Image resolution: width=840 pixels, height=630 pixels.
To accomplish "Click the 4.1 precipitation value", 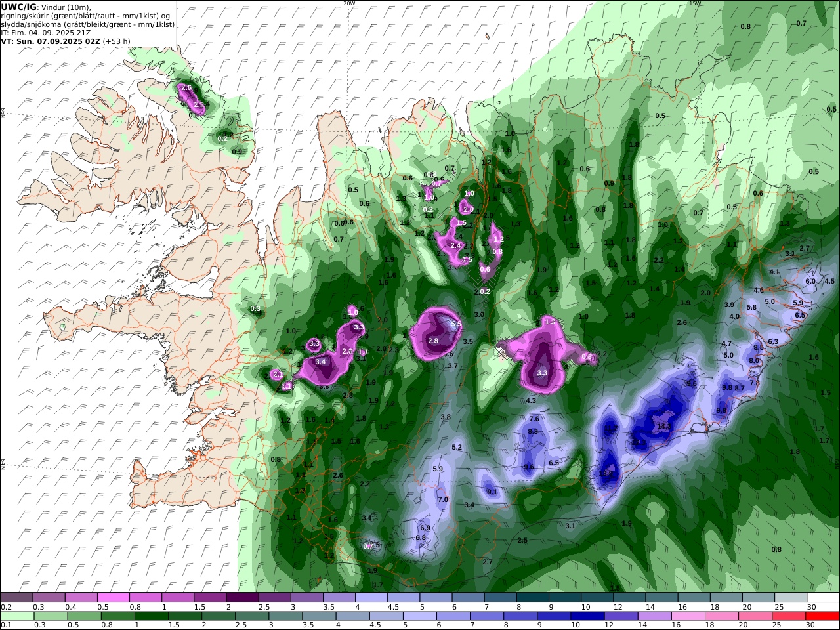I will [774, 272].
